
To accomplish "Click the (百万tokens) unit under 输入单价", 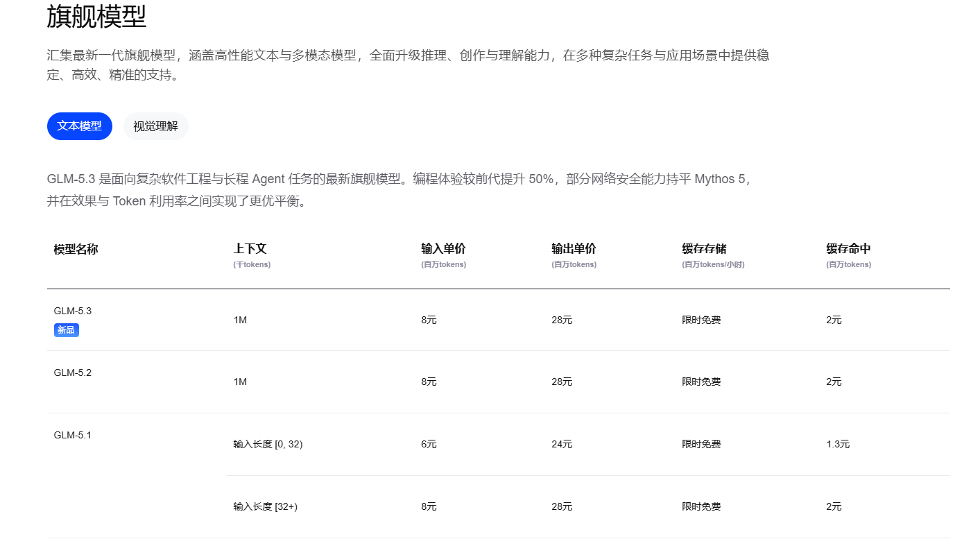I will coord(443,264).
